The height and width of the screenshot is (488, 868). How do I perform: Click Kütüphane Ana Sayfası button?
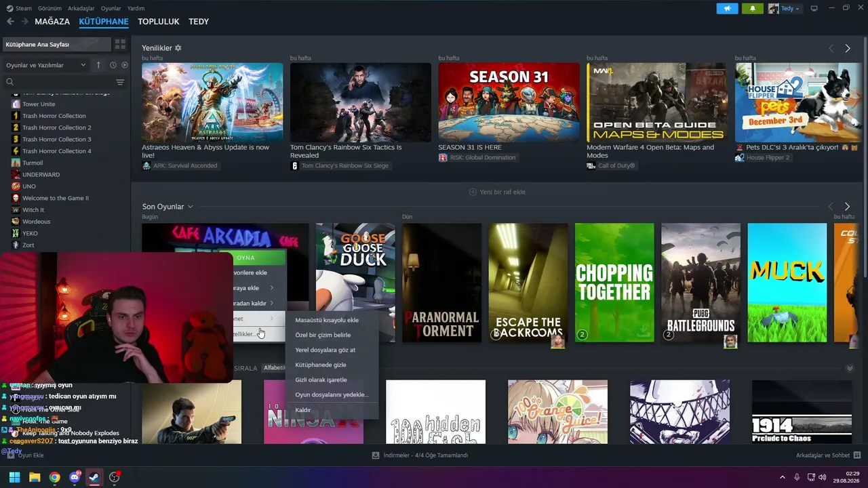56,44
